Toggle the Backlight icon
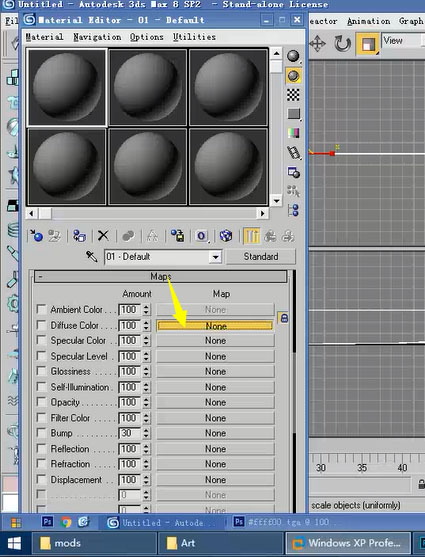Image resolution: width=425 pixels, height=557 pixels. (x=293, y=76)
